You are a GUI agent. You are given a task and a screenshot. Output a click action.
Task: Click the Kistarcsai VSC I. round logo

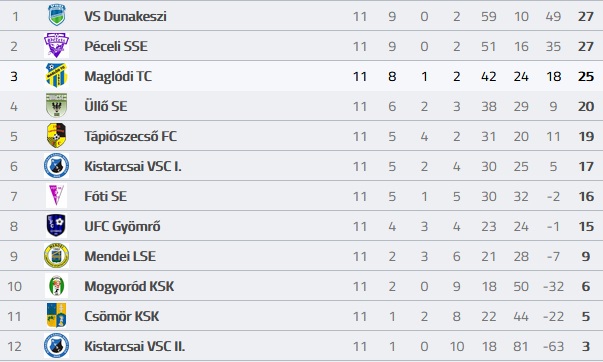coord(57,165)
